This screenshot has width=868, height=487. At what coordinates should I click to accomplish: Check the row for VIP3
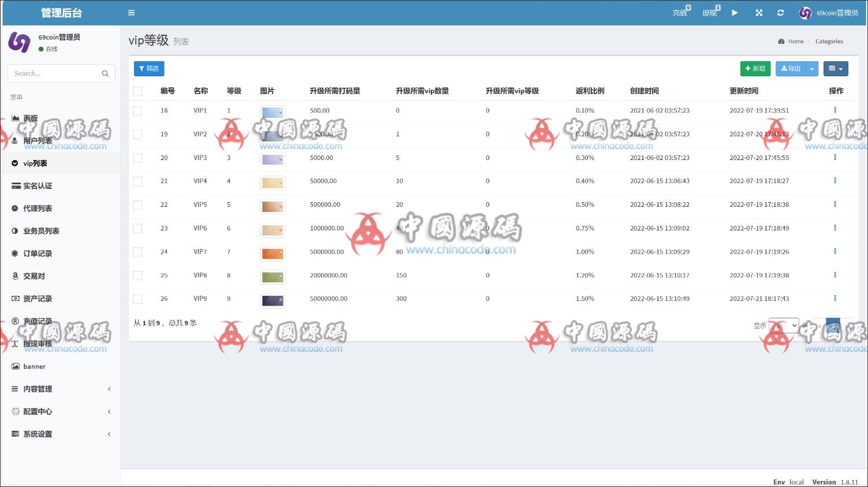(137, 158)
